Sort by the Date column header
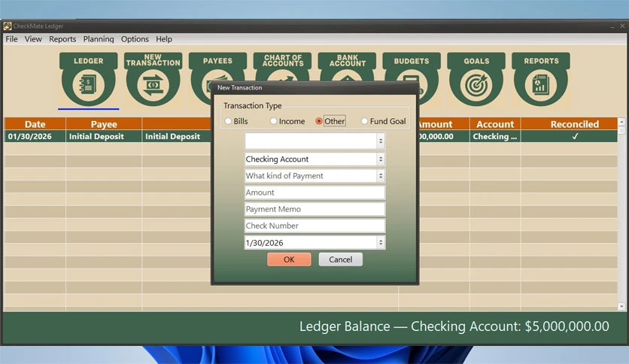629x364 pixels. (35, 124)
